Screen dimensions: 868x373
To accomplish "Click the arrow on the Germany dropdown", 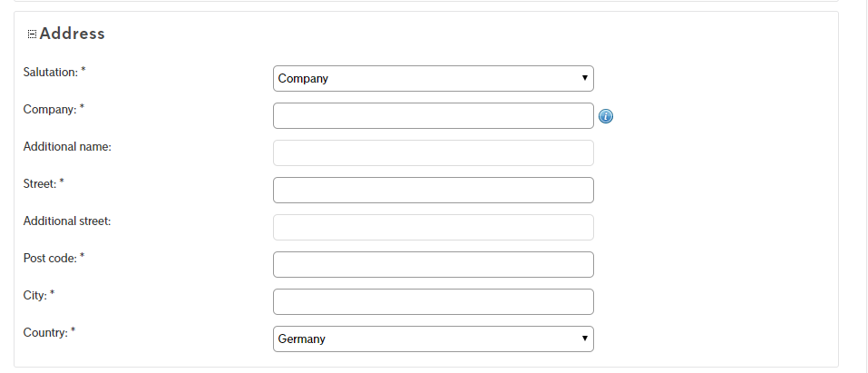I will [585, 339].
